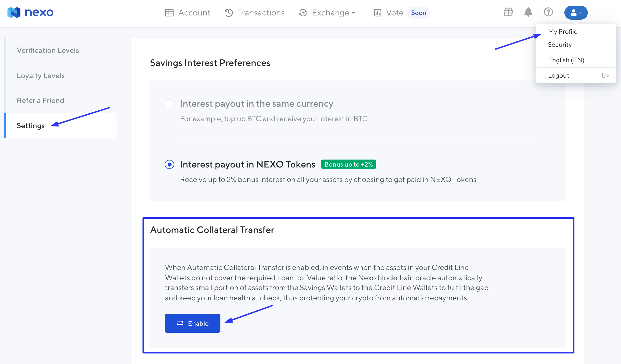Collapse the user profile dropdown button
The width and height of the screenshot is (621, 364).
[576, 13]
